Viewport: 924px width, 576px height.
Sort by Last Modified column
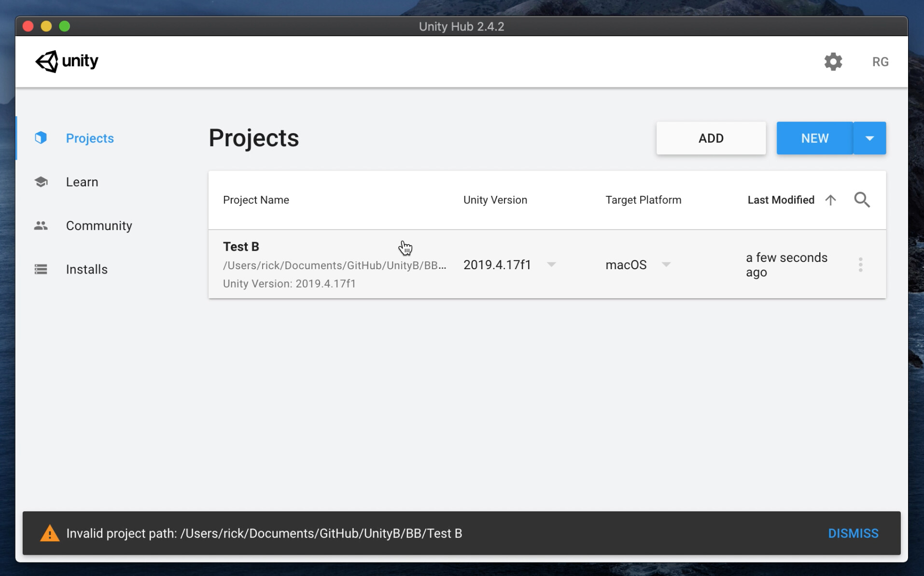pos(781,200)
